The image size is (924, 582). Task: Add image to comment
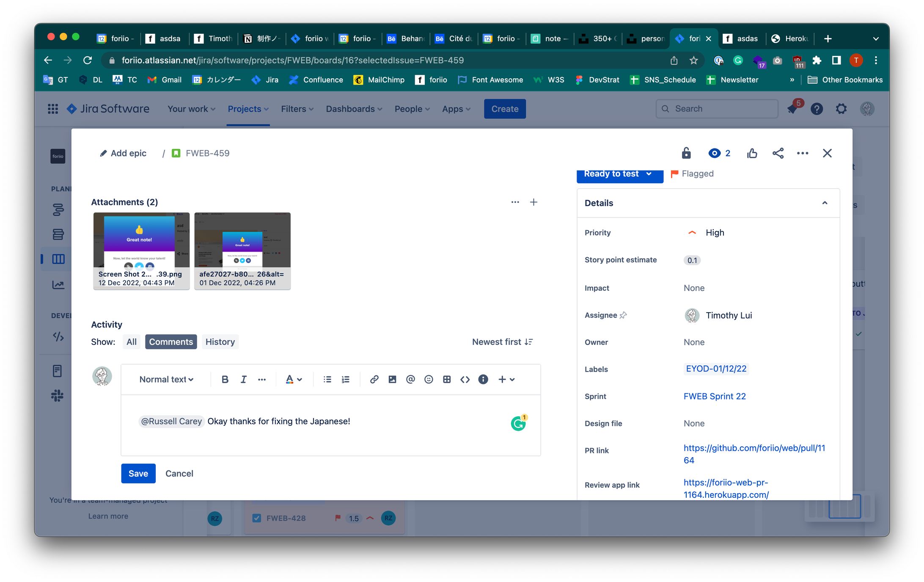392,379
